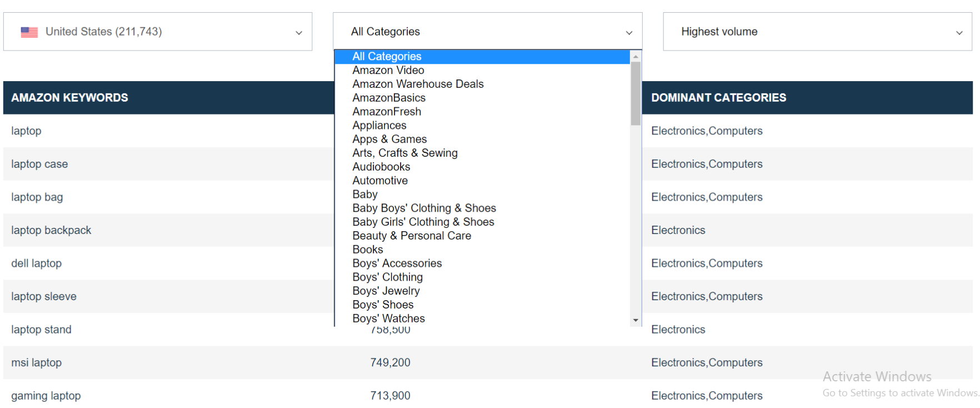Click Electronics,Computers in the msi laptop row
This screenshot has height=408, width=980.
707,363
